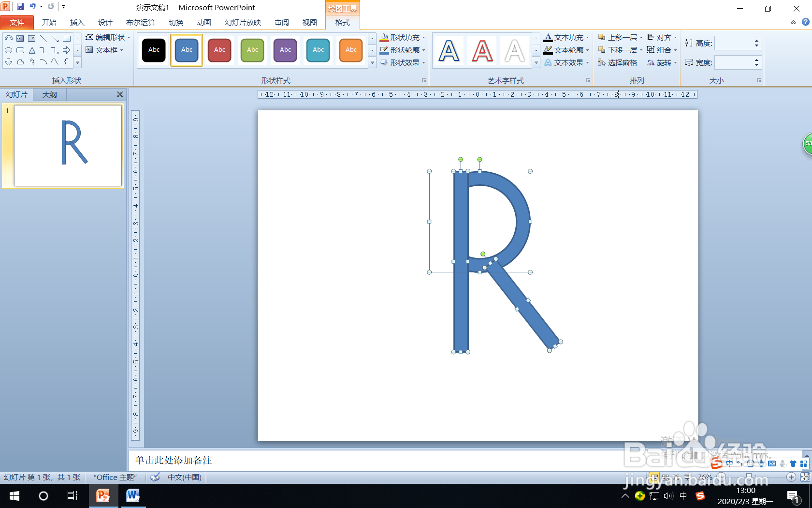Click the 文本填充 (Text Fill) icon
The width and height of the screenshot is (812, 508).
tap(548, 37)
